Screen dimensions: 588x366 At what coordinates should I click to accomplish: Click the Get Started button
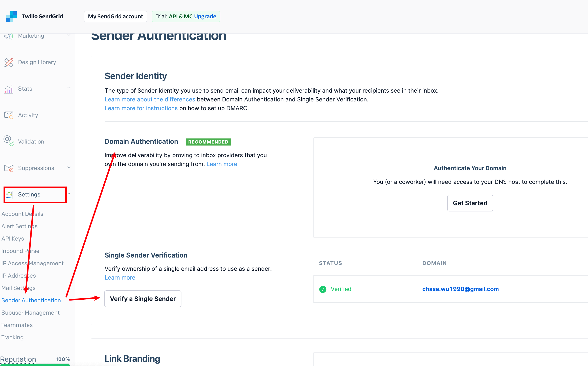click(x=470, y=203)
